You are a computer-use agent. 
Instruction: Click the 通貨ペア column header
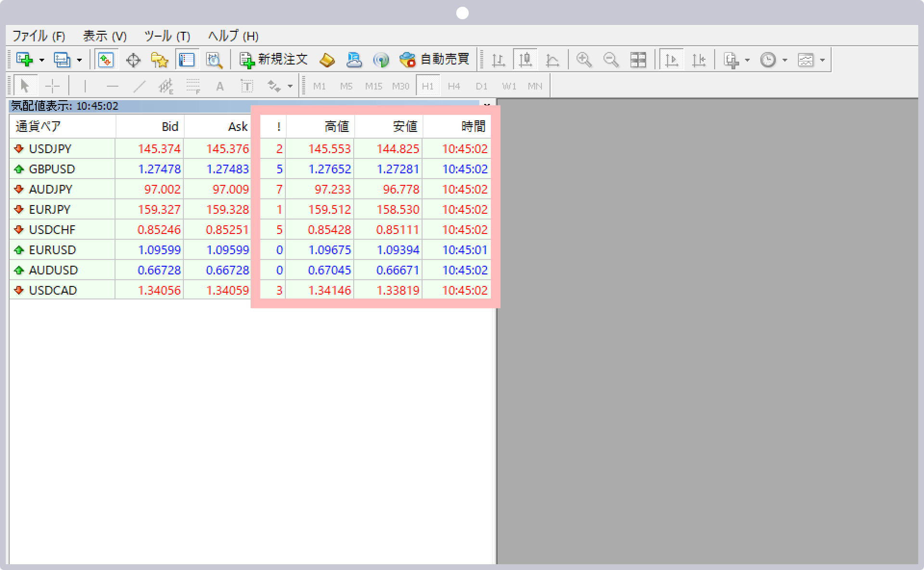63,127
